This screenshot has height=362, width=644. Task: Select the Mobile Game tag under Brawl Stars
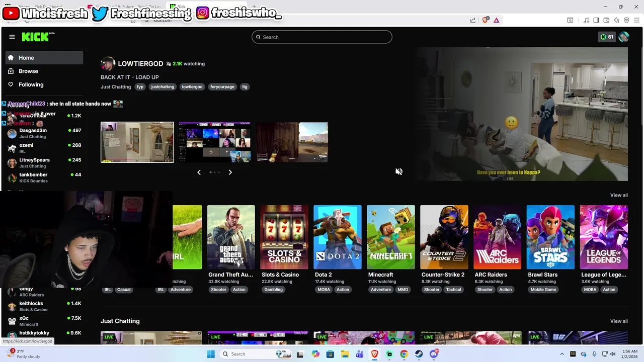click(543, 290)
